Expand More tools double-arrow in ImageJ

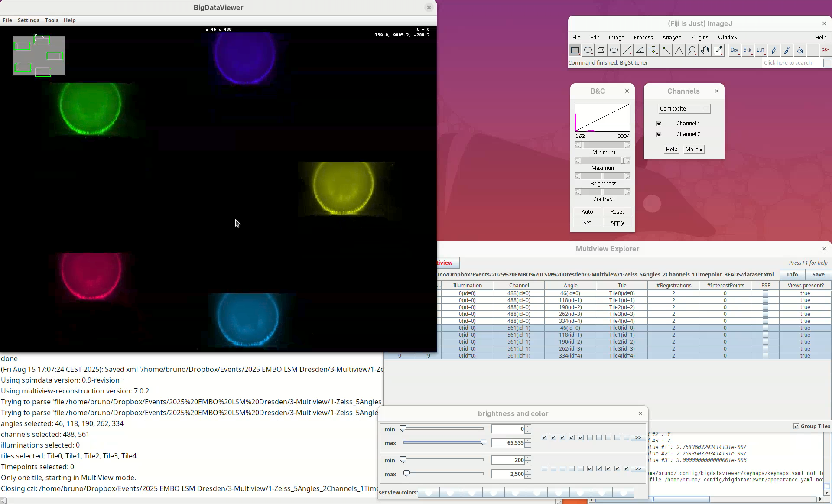825,50
